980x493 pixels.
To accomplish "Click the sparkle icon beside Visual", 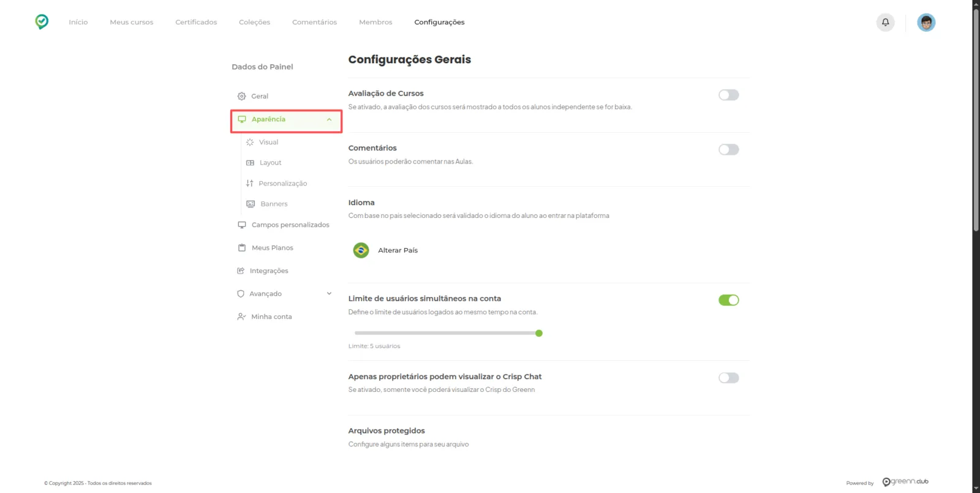I will click(x=250, y=142).
